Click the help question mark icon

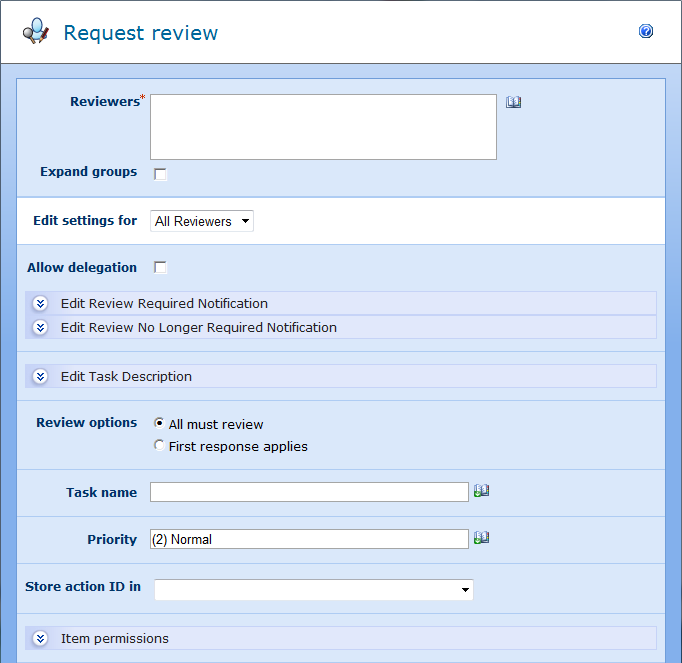coord(646,32)
